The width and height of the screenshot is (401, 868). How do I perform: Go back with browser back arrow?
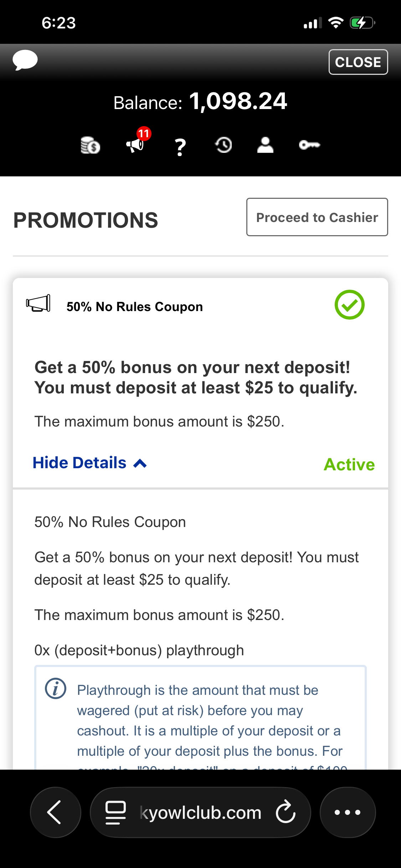point(55,812)
